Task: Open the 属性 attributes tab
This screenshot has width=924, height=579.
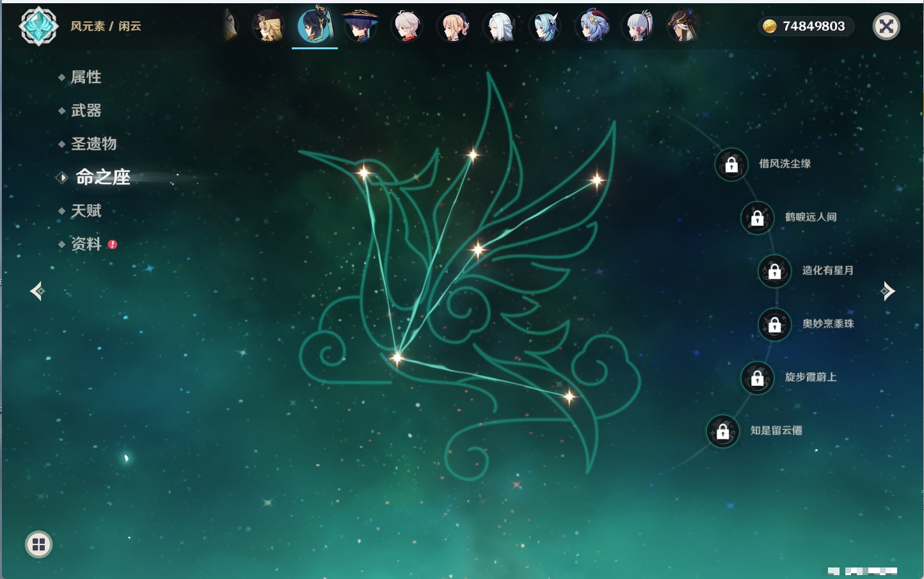Action: 86,77
